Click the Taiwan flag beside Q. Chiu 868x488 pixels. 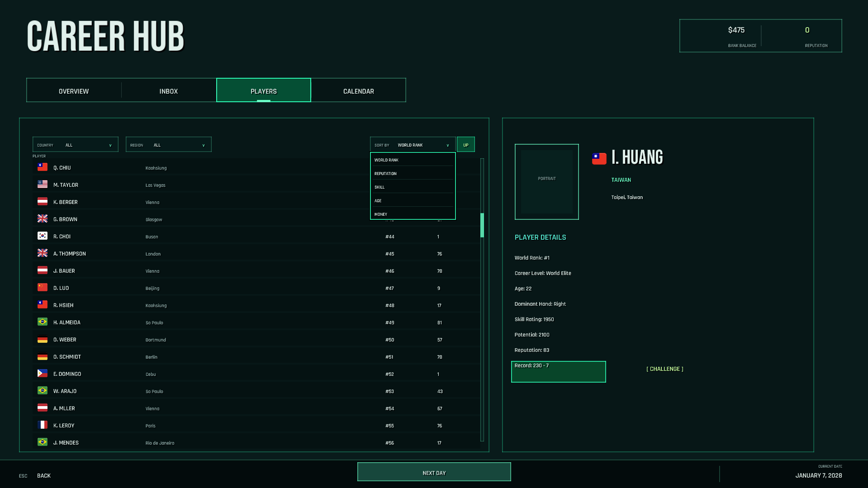[43, 167]
